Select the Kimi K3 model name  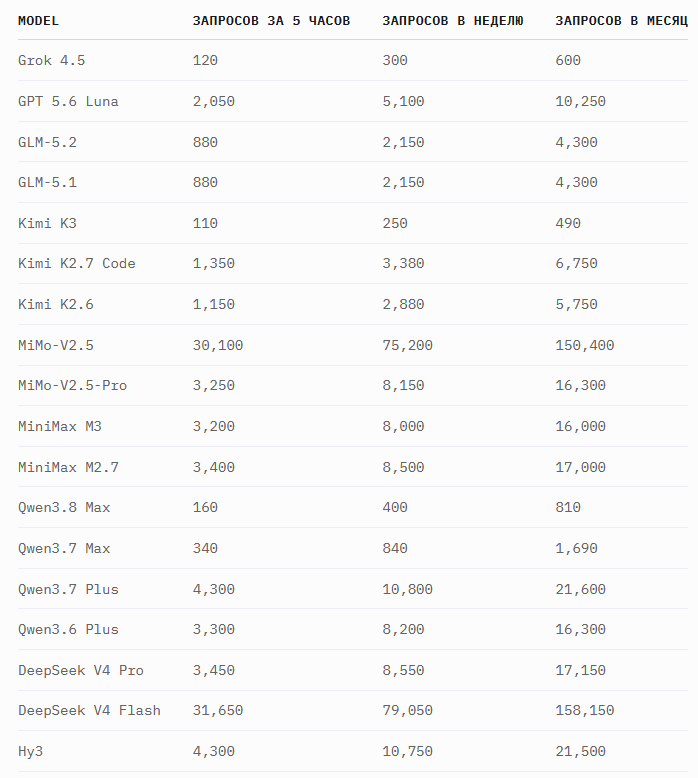coord(48,223)
